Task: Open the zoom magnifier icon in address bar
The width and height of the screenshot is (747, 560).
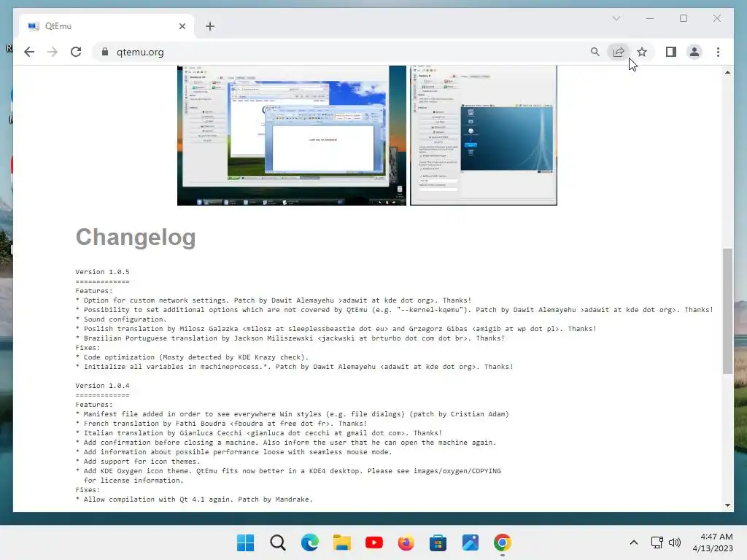Action: click(595, 52)
